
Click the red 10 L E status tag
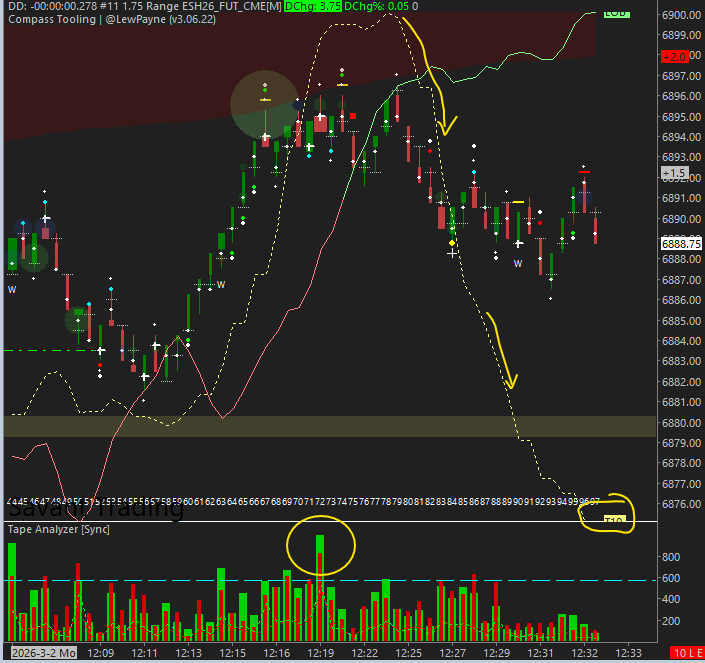[687, 653]
